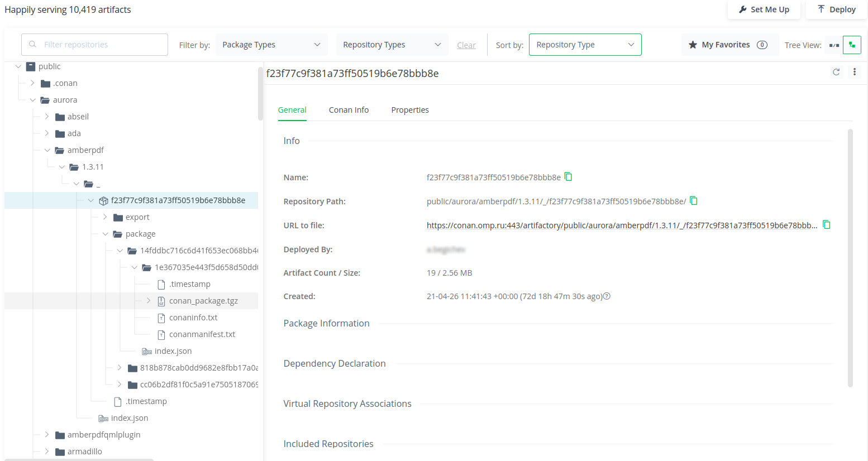Click the My Favorites star icon
This screenshot has height=461, width=868.
693,45
